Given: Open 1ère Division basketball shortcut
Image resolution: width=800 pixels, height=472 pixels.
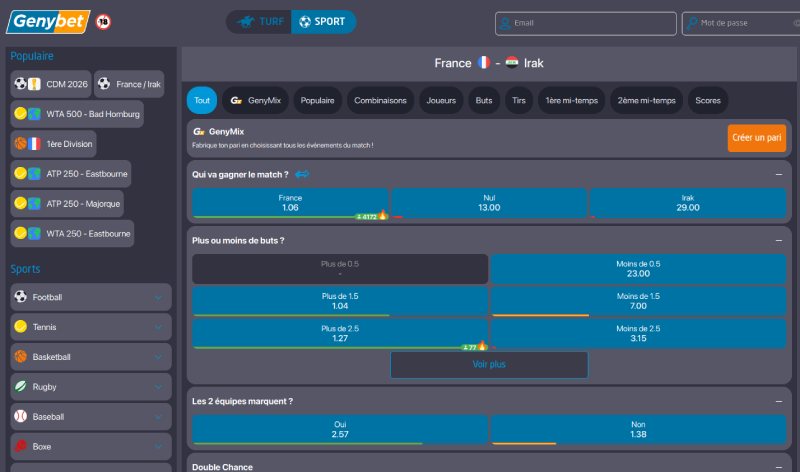Looking at the screenshot, I should (53, 144).
